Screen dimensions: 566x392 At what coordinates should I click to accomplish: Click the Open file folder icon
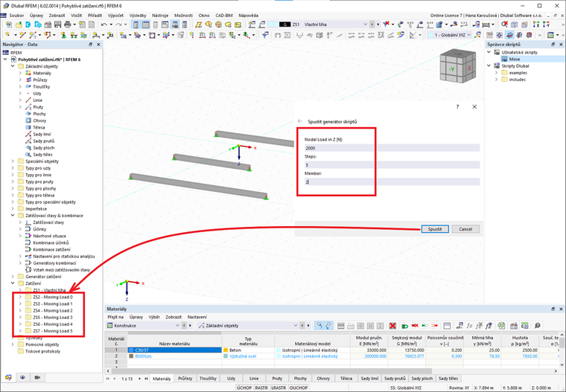(x=19, y=25)
